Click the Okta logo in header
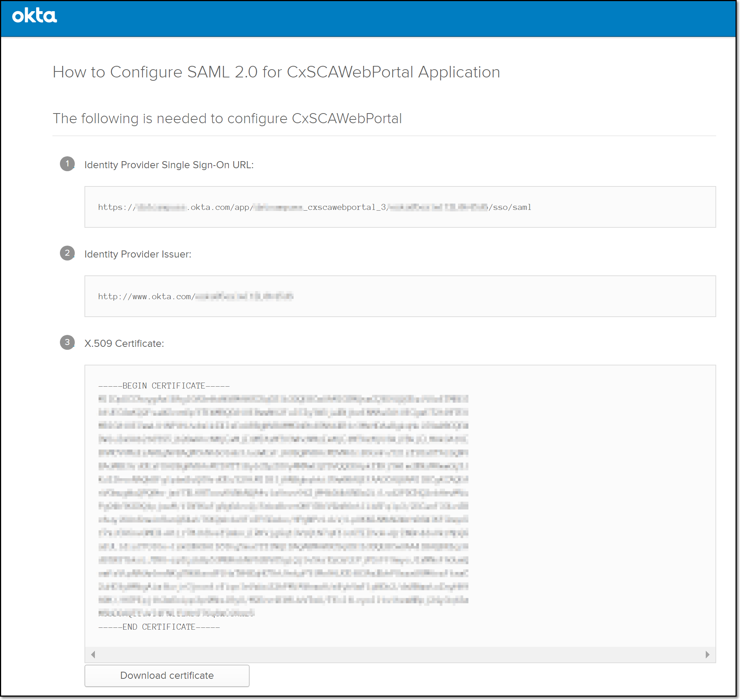Viewport: 740px width, 700px height. (x=34, y=16)
